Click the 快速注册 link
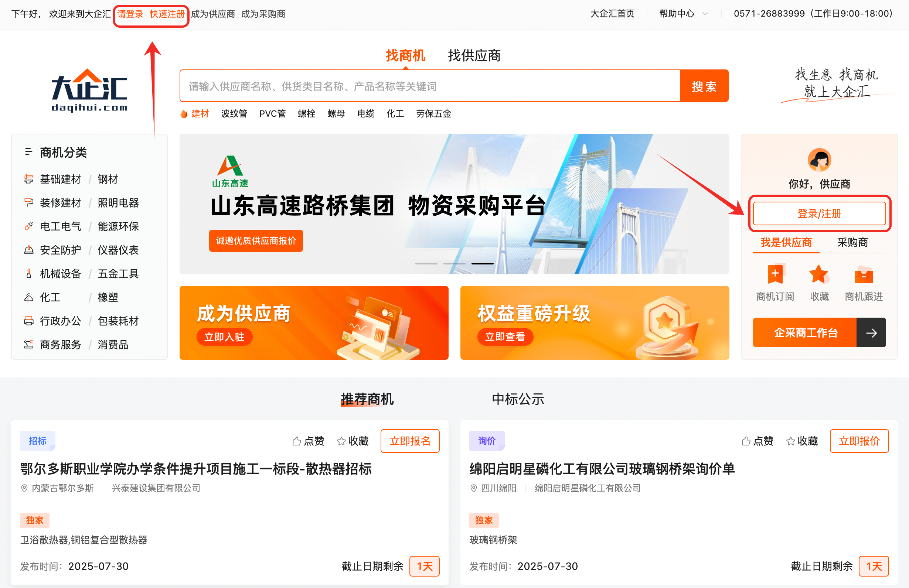This screenshot has width=909, height=588. tap(167, 14)
